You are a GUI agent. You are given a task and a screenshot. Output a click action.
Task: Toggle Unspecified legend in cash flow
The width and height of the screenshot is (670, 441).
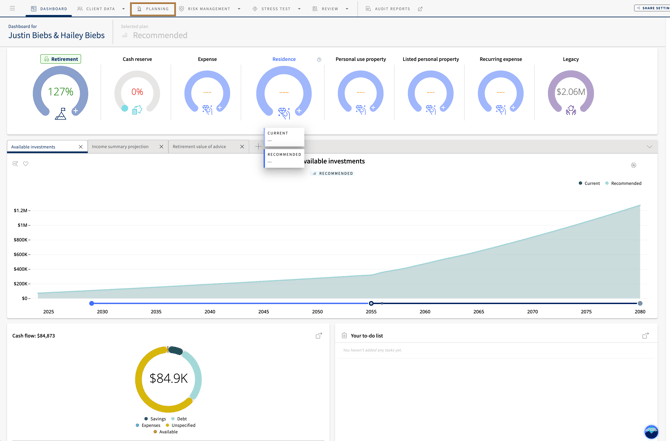[180, 425]
